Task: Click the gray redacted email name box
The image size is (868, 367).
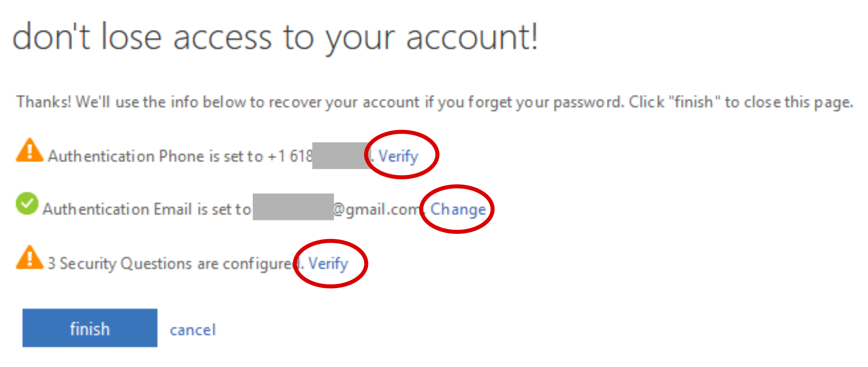Action: coord(293,207)
